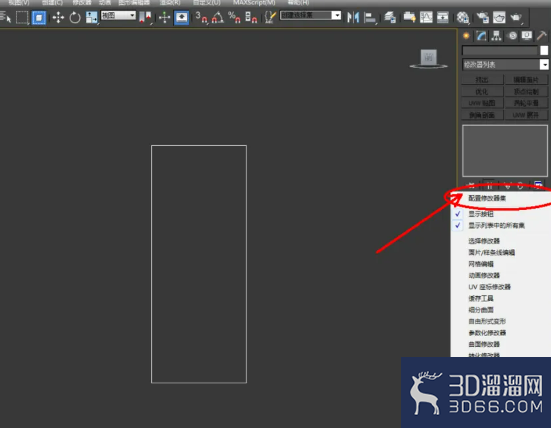Screen dimensions: 551x428
Task: Toggle Spinner Snap
Action: tap(251, 17)
